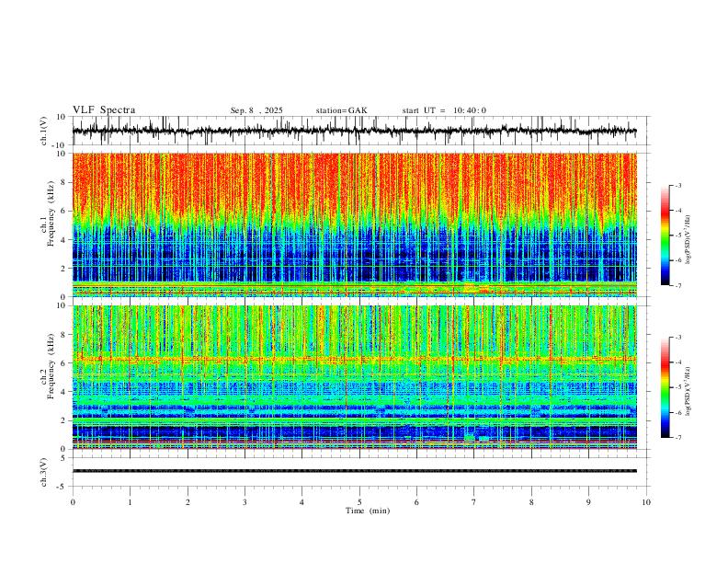Image resolution: width=728 pixels, height=563 pixels.
Task: Click the 'ch.1(V)' axis label
Action: pyautogui.click(x=44, y=131)
